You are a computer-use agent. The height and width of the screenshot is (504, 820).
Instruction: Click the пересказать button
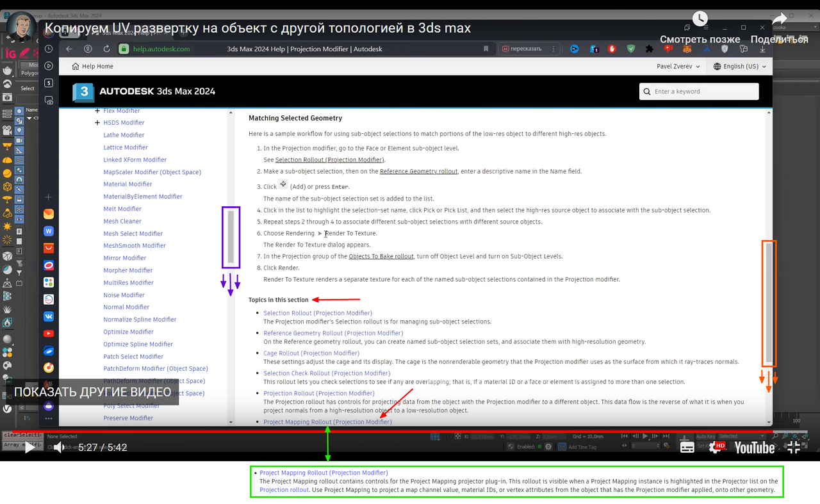click(x=522, y=49)
